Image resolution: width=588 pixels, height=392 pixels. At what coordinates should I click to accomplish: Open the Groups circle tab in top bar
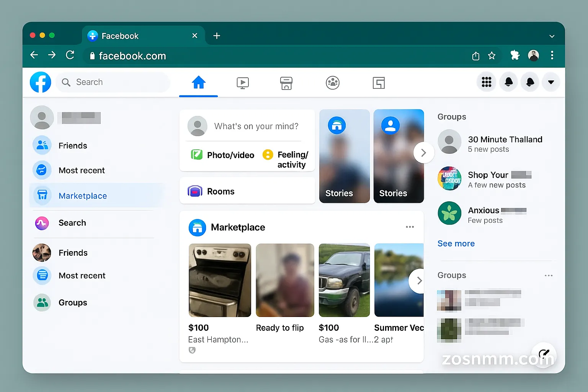[x=333, y=83]
